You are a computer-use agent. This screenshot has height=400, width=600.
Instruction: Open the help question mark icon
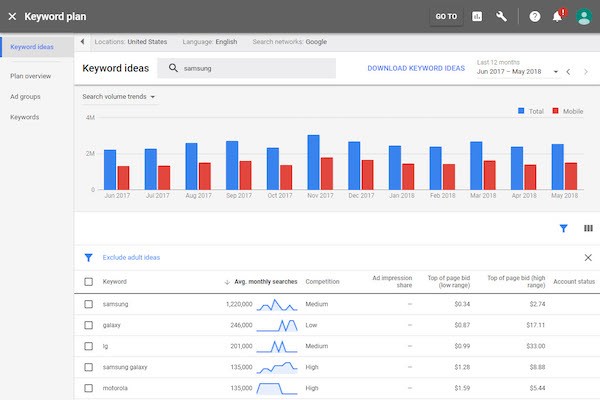pos(534,16)
